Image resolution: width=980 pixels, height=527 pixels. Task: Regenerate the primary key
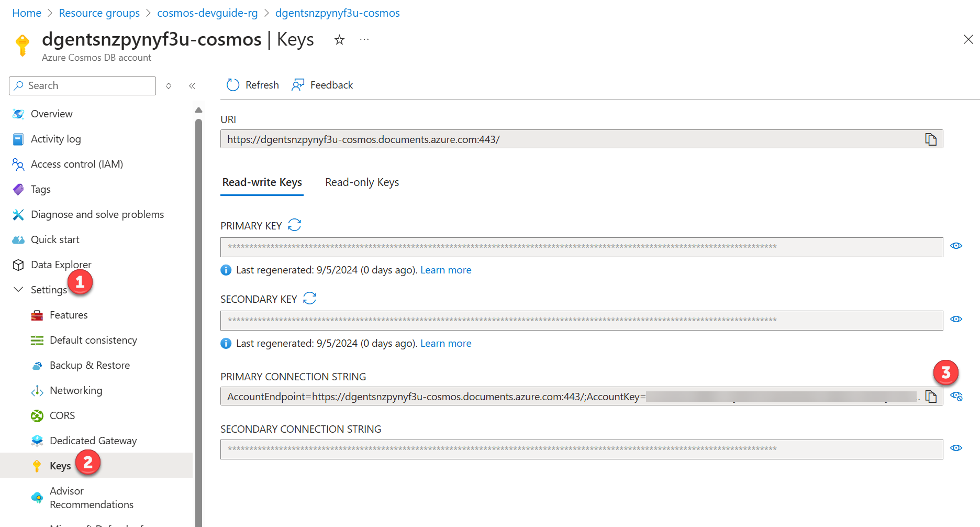pos(295,225)
